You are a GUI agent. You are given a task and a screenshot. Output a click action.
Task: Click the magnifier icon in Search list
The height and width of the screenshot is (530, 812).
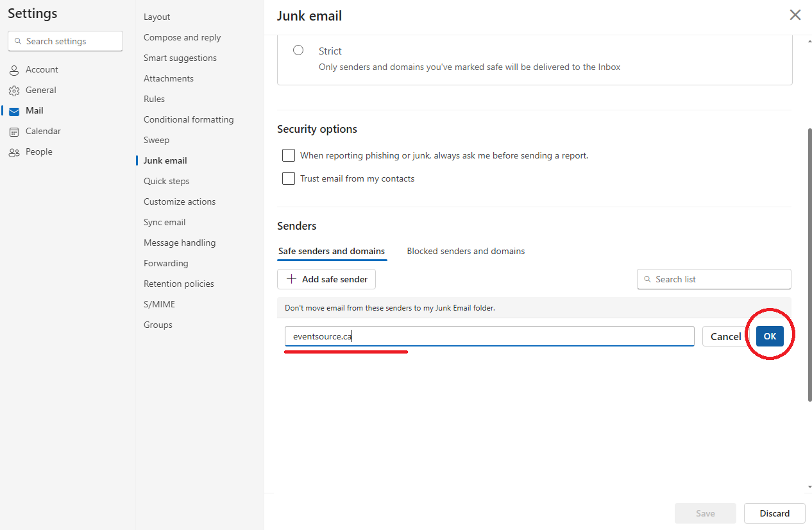647,279
